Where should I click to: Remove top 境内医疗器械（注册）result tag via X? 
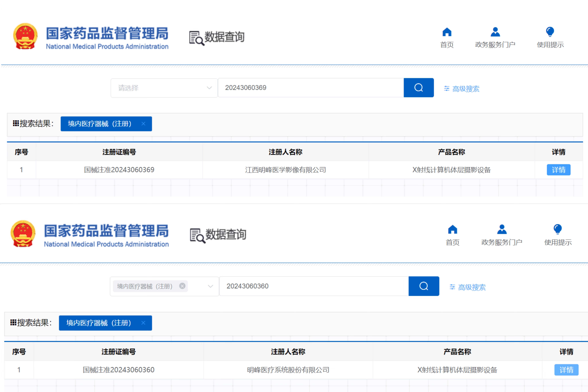(x=143, y=124)
